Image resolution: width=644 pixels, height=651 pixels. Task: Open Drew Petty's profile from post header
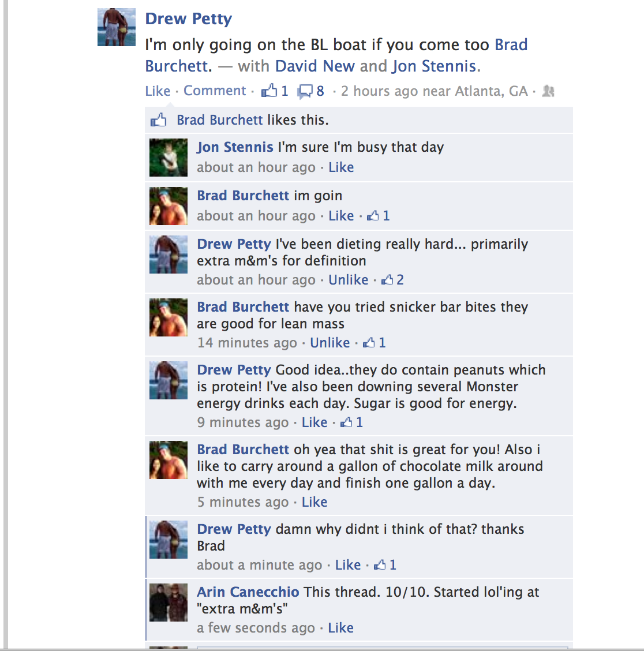(189, 18)
